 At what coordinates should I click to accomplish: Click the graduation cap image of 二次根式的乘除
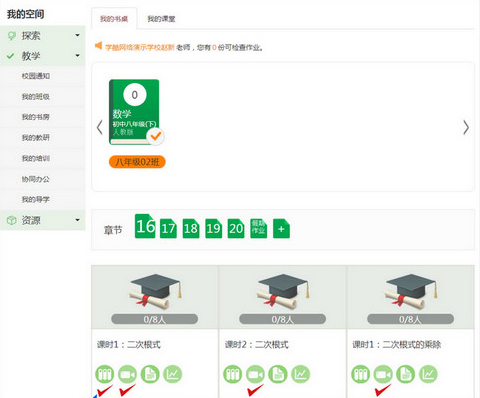click(411, 291)
